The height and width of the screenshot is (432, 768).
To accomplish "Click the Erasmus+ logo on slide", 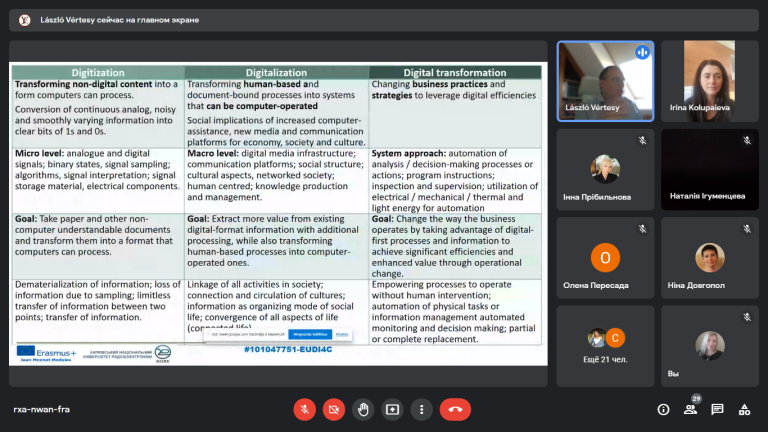I will click(47, 353).
